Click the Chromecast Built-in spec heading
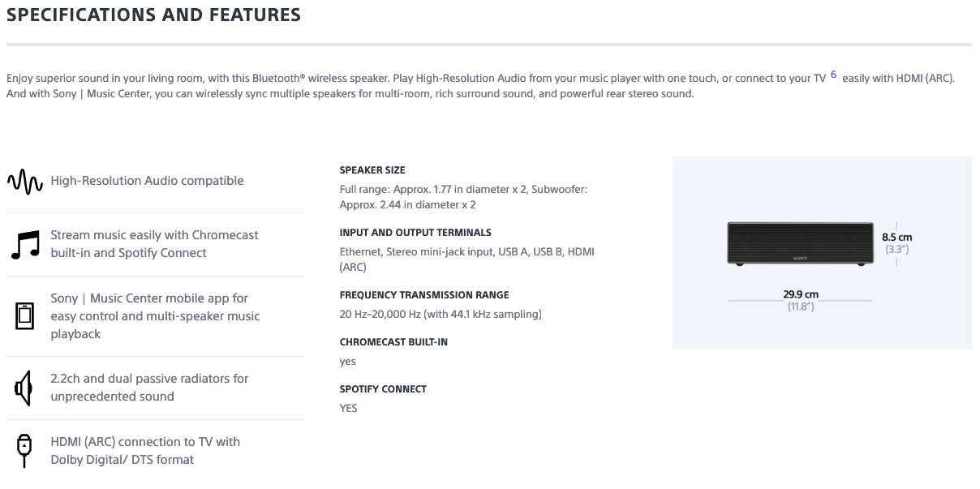The width and height of the screenshot is (980, 489). (x=393, y=342)
